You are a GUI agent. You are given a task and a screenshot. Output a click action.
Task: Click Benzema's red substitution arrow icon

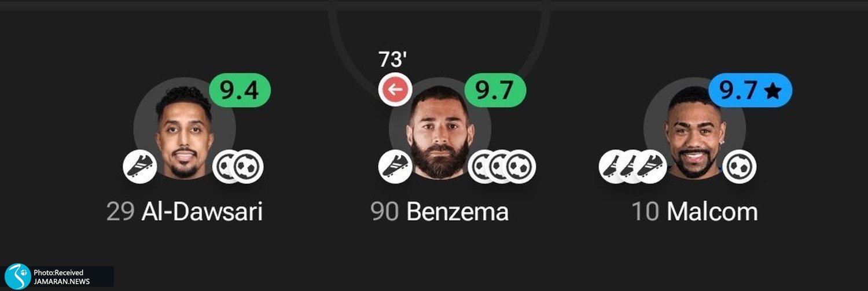coord(395,90)
